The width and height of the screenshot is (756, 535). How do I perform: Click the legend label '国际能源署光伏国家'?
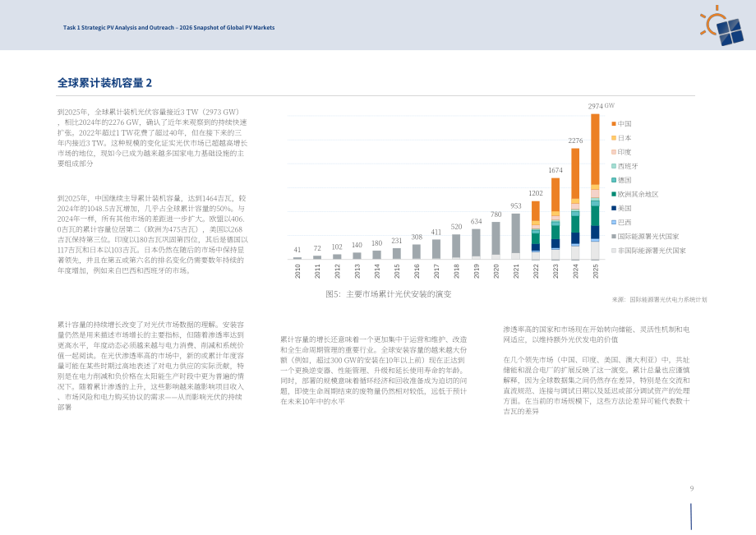pyautogui.click(x=648, y=236)
